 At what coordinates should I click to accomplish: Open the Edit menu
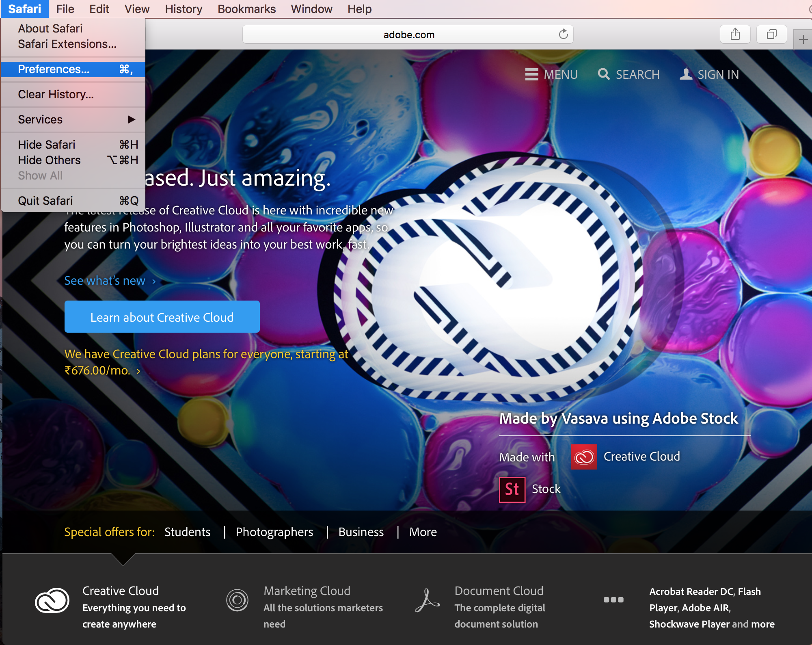coord(99,9)
